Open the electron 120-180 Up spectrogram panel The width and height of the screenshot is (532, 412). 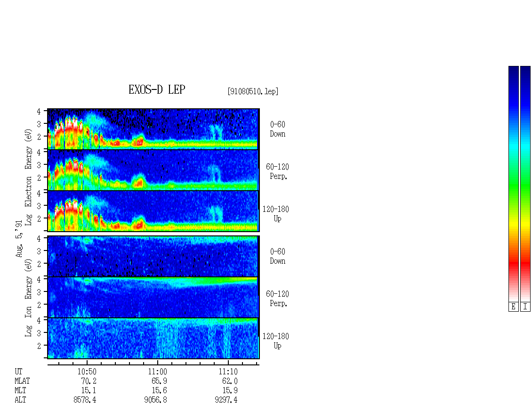[x=153, y=211]
